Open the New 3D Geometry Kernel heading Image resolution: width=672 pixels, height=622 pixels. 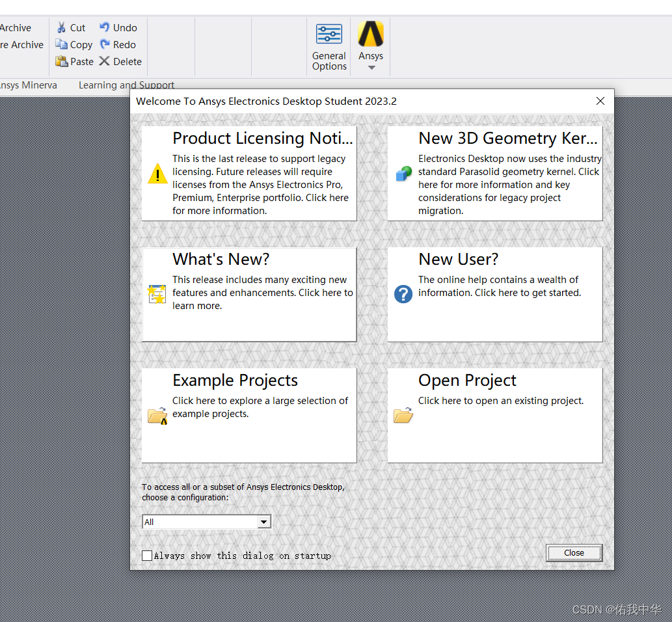(508, 138)
